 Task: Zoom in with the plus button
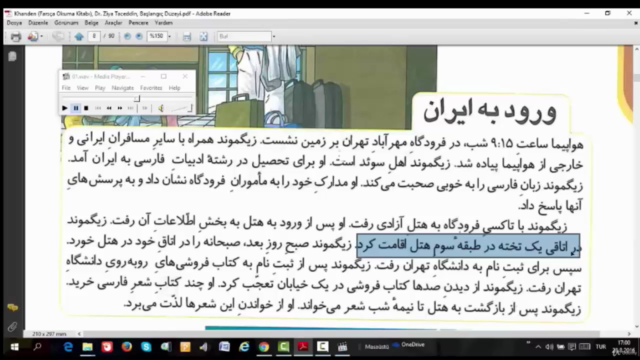139,37
